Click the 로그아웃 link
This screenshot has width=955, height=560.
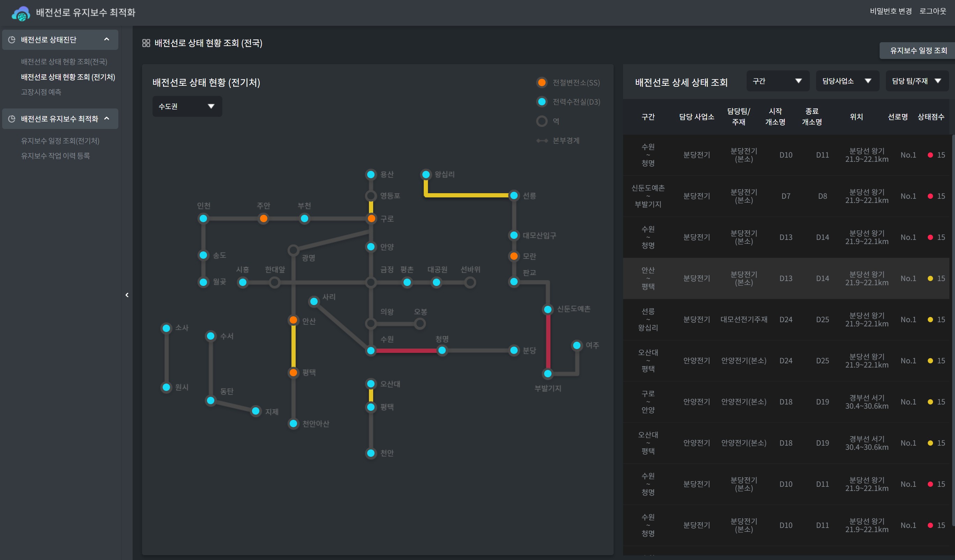[933, 11]
